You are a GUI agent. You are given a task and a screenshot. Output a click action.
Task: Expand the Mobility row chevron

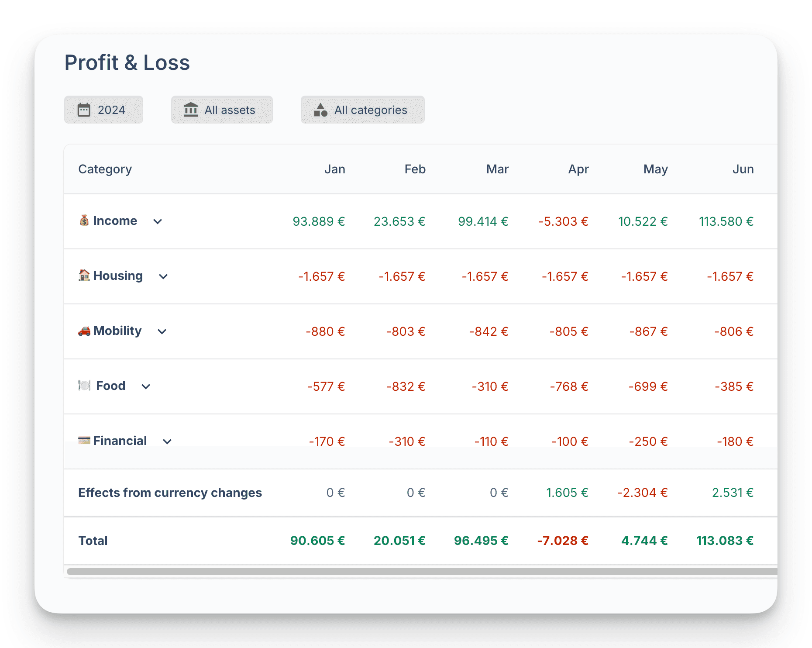coord(162,332)
